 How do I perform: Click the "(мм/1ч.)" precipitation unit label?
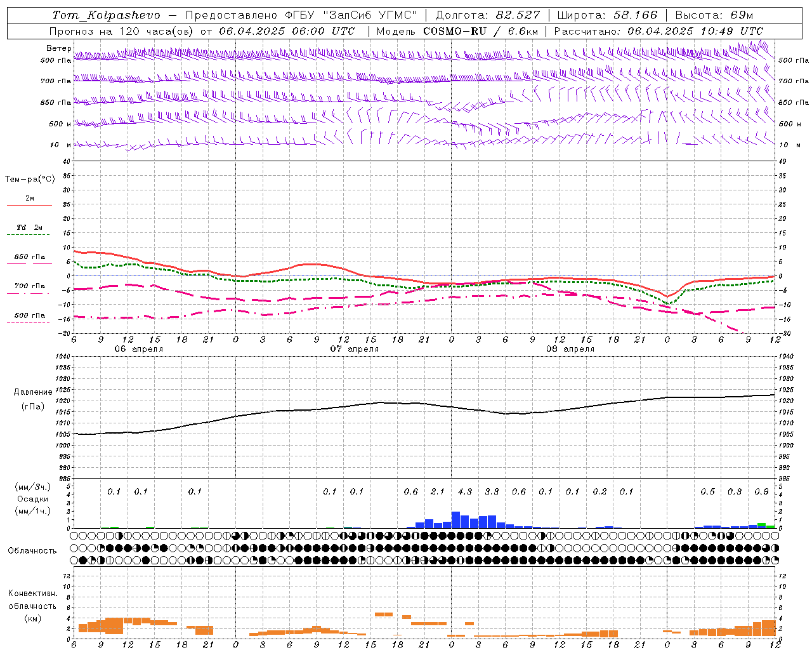point(33,511)
